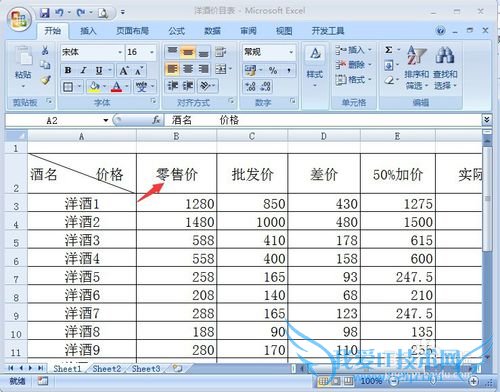Open the number format 常规 dropdown
Screen dimensions: 500x392
tap(291, 52)
